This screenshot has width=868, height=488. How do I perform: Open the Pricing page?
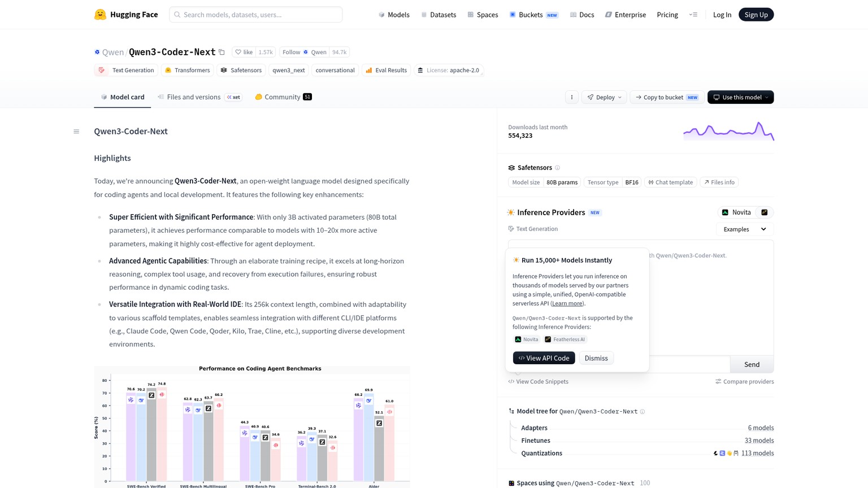point(667,15)
